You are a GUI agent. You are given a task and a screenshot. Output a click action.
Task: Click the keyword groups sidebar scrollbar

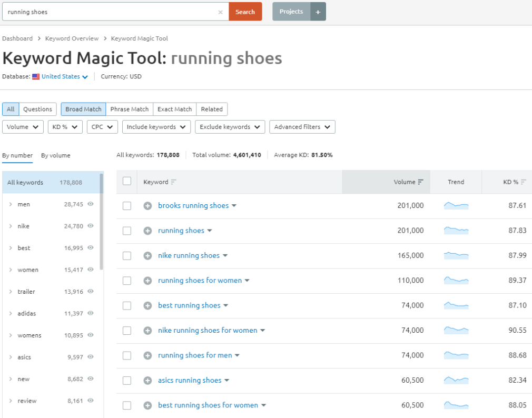(102, 222)
